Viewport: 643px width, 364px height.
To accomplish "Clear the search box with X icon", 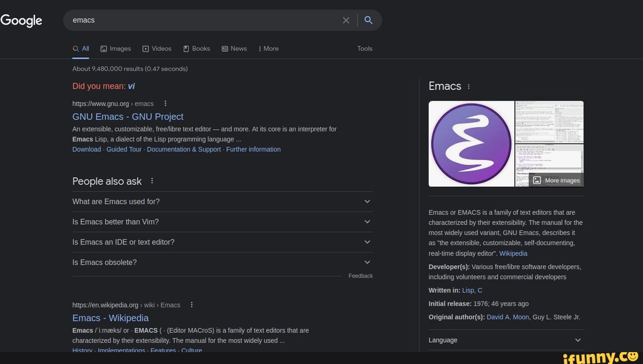I will pos(346,20).
